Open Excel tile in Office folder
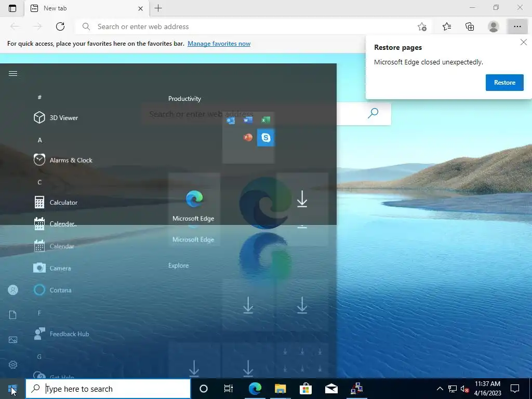 click(265, 120)
